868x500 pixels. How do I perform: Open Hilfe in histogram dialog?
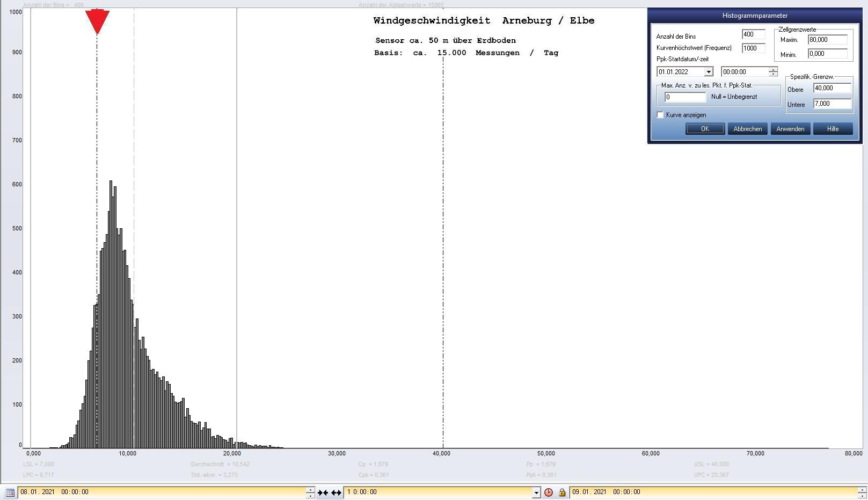point(833,129)
